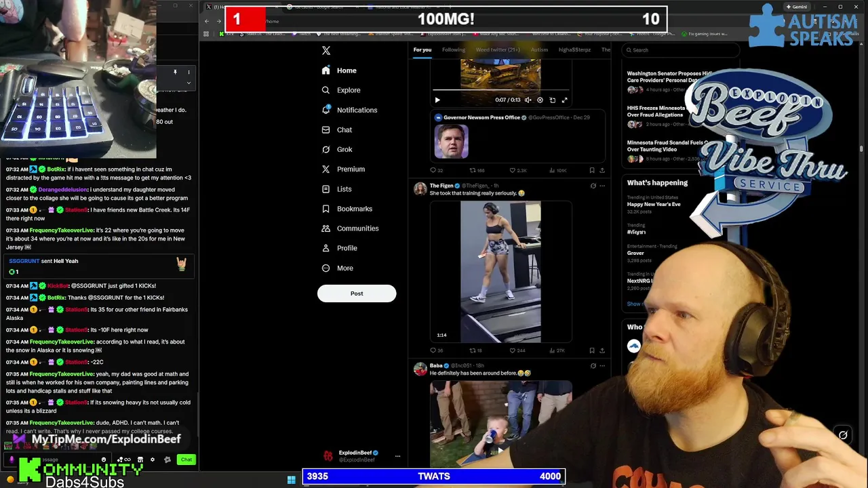Image resolution: width=868 pixels, height=488 pixels.
Task: Open The Figen profile avatar
Action: tap(420, 188)
